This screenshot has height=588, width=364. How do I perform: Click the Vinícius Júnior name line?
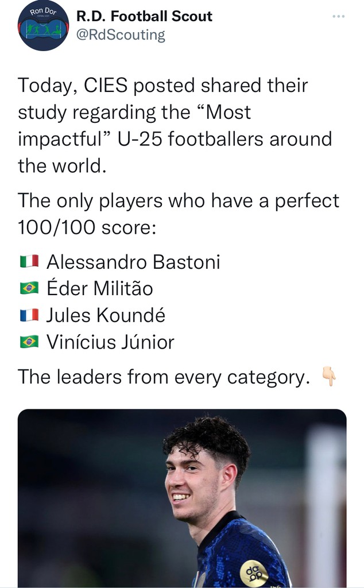click(110, 342)
